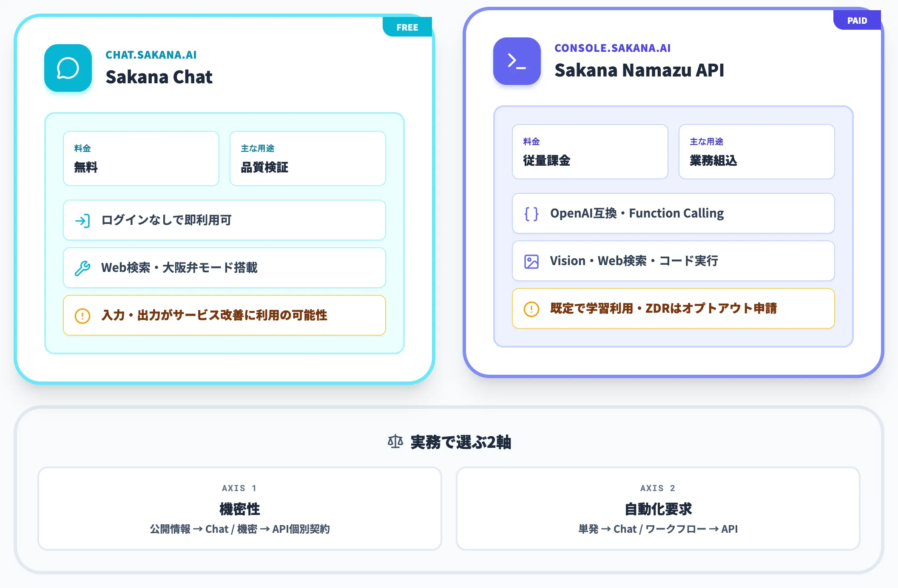Click the AXIS 1 label
Viewport: 898px width, 588px height.
pos(239,488)
